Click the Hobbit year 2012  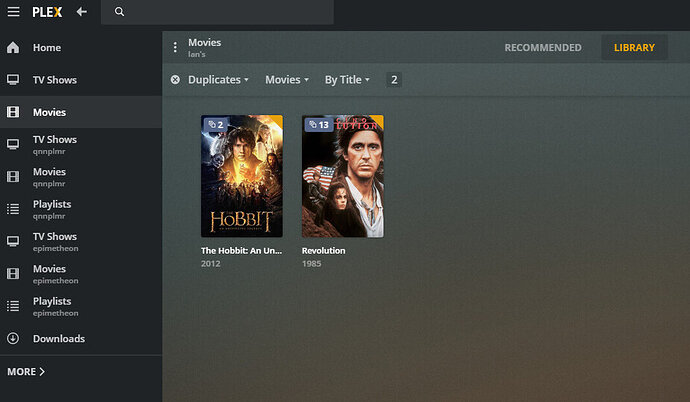pos(210,263)
